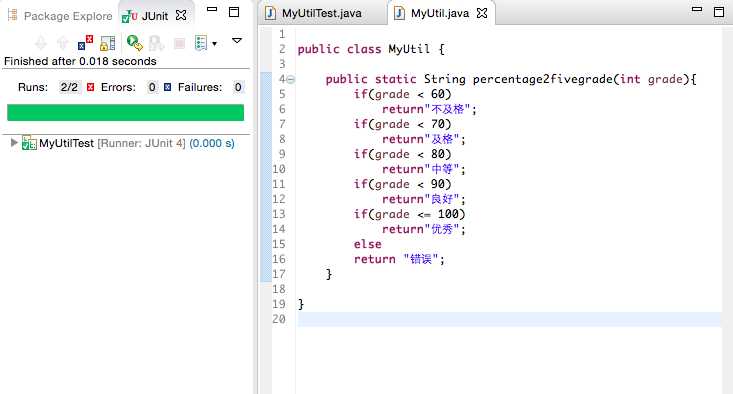Image resolution: width=733 pixels, height=394 pixels.
Task: Click the Runs count 2/2 field
Action: click(69, 87)
